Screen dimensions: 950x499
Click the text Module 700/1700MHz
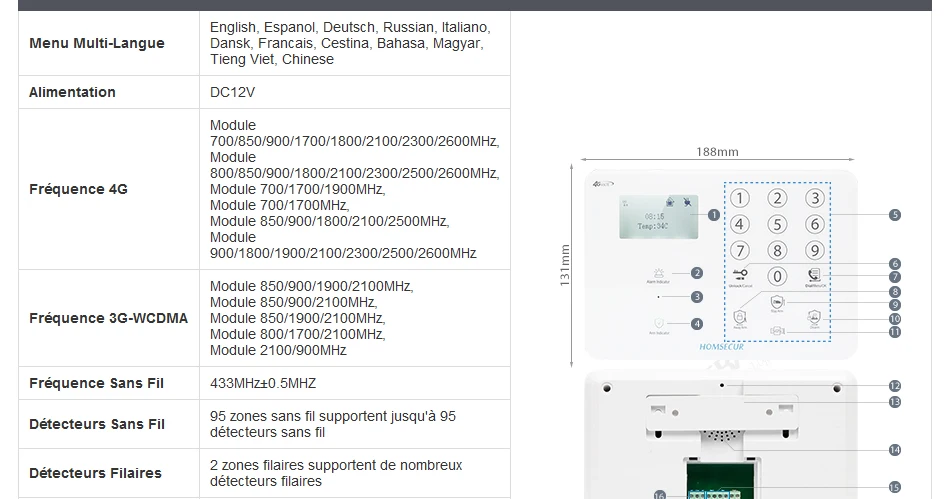(x=280, y=205)
